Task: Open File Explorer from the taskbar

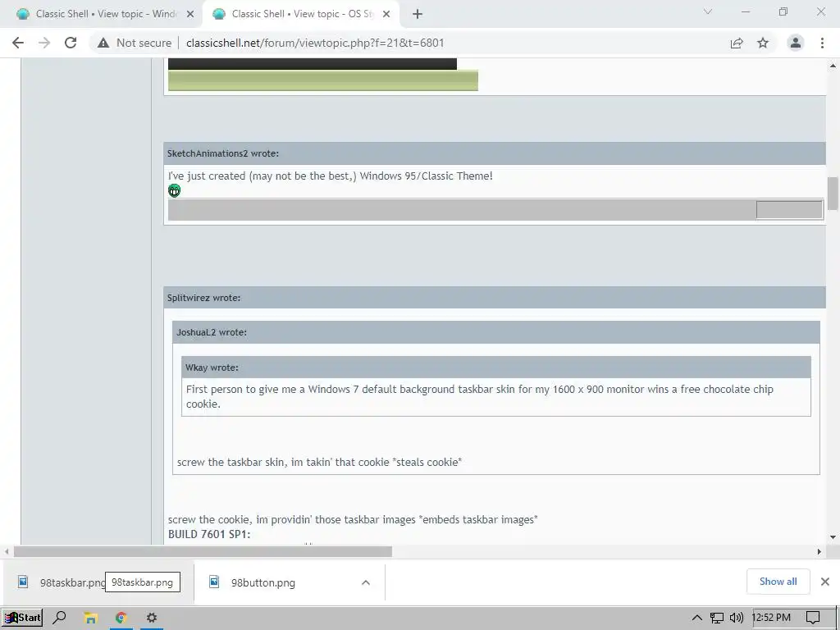Action: pyautogui.click(x=90, y=618)
